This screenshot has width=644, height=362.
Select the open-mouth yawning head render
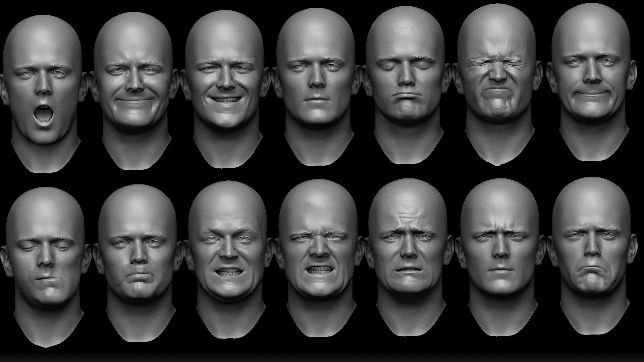tap(44, 94)
